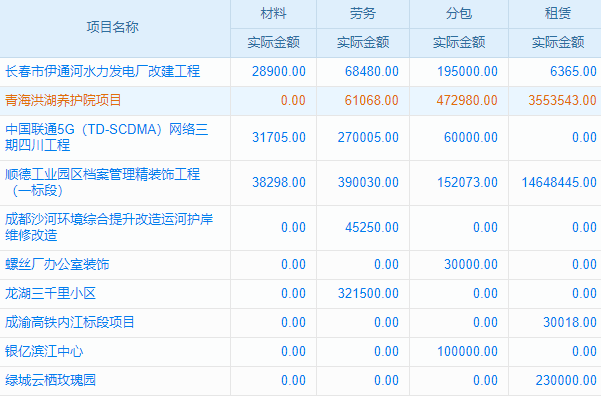The height and width of the screenshot is (396, 601).
Task: Click the 分包 column group header
Action: [459, 13]
